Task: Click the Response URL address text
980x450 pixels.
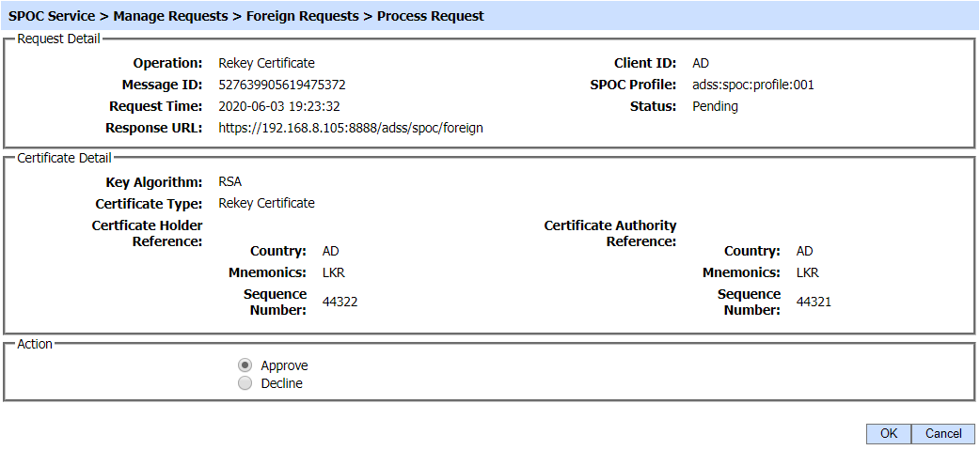Action: point(351,128)
